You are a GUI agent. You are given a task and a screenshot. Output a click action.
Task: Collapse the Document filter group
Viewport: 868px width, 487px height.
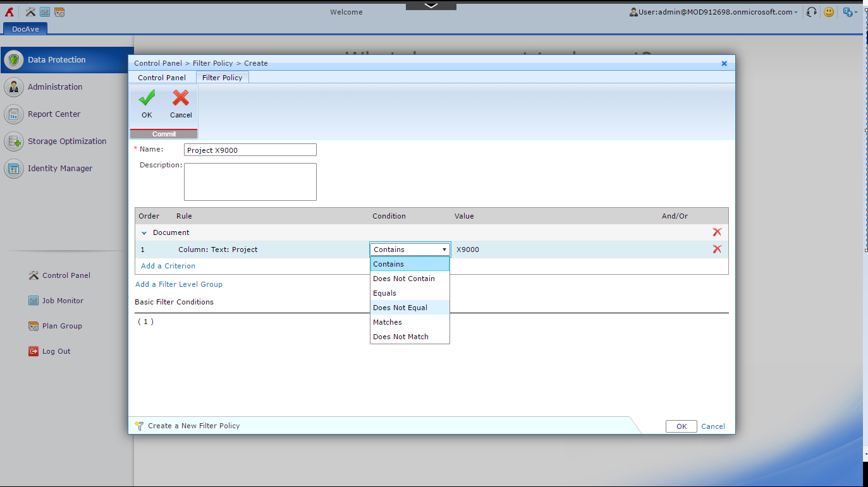click(144, 233)
